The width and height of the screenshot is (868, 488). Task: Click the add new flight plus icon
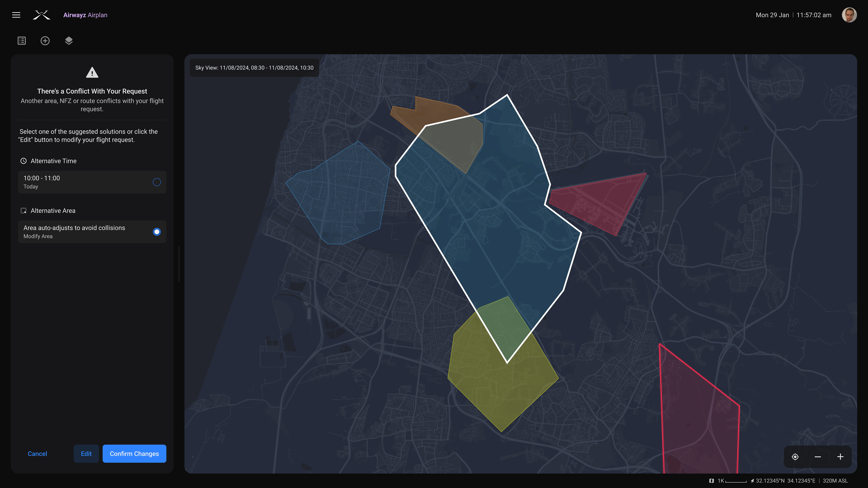point(45,41)
